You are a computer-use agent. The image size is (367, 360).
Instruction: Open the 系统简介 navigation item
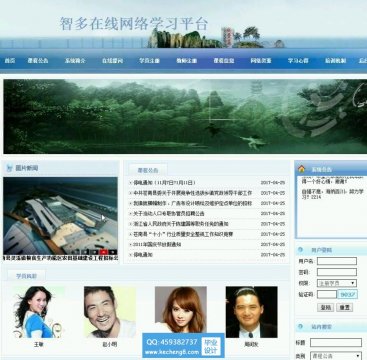tap(75, 61)
